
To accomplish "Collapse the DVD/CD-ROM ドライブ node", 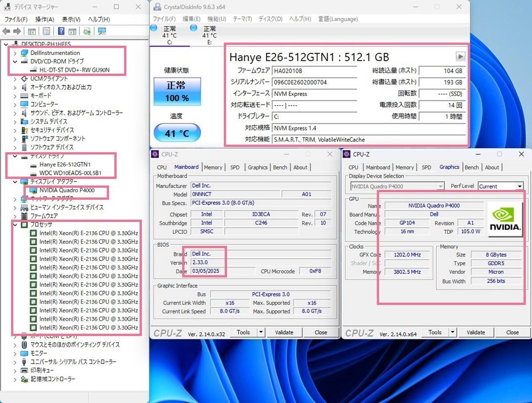I will point(15,61).
